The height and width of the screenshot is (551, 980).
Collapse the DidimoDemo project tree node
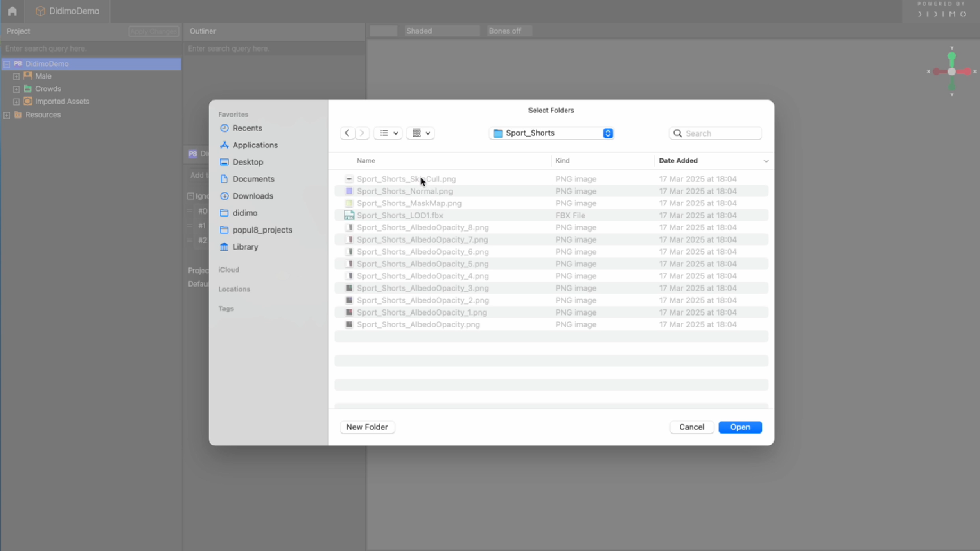point(7,64)
